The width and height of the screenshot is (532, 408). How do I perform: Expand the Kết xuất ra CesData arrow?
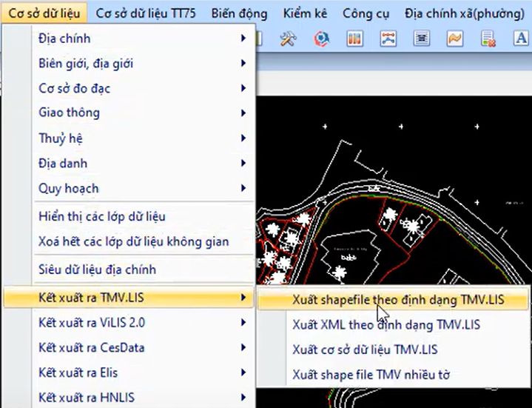coord(243,347)
